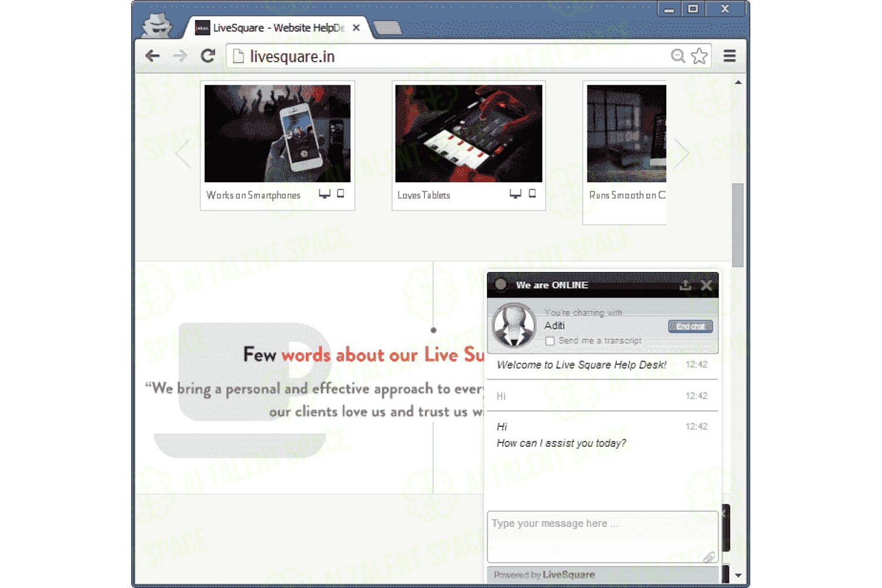
Task: Reload the livesquare.in page
Action: click(x=208, y=56)
